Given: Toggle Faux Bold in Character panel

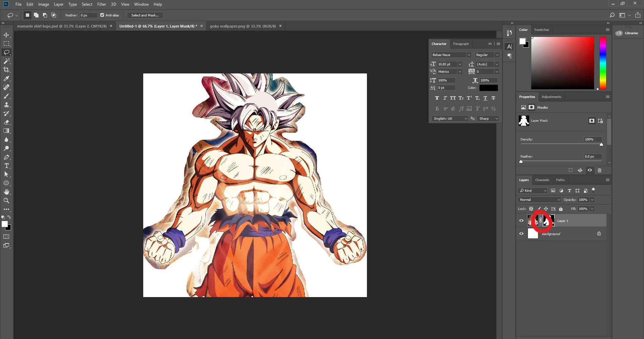Looking at the screenshot, I should pyautogui.click(x=437, y=98).
